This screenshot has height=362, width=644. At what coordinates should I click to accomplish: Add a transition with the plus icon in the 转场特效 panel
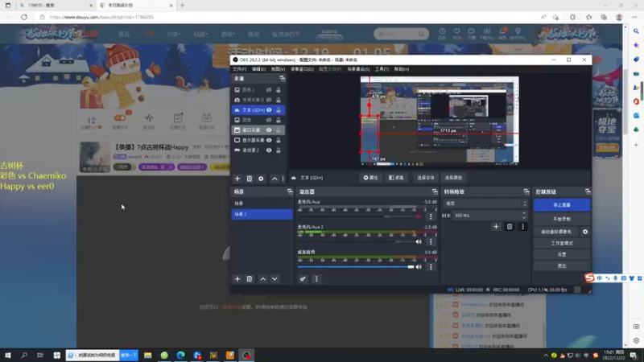(496, 227)
